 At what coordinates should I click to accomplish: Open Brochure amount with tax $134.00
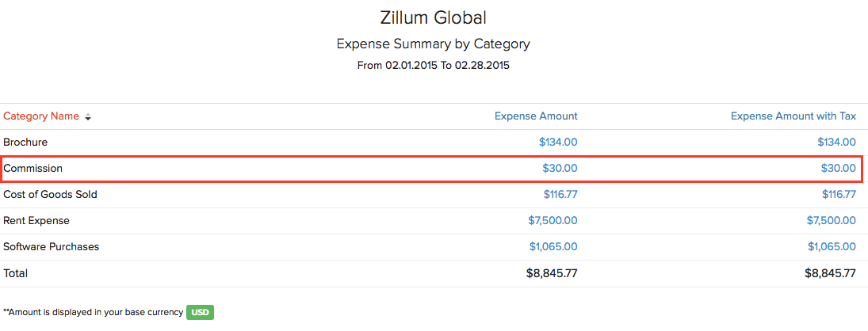pyautogui.click(x=836, y=143)
